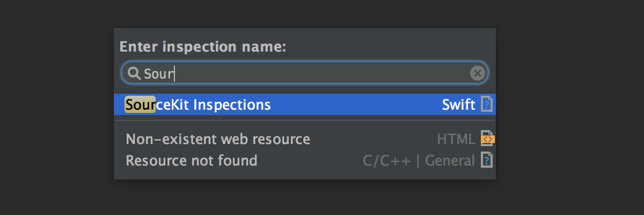Select Non-existent web resource inspection

[217, 140]
